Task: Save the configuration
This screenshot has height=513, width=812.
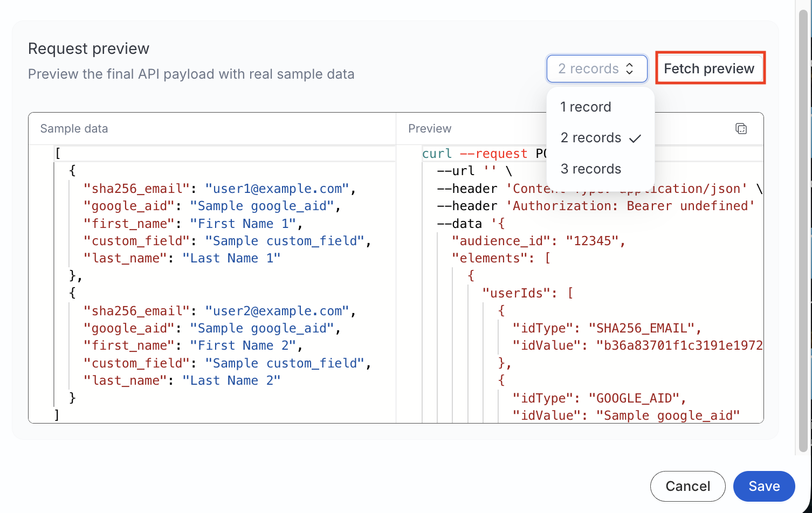Action: pyautogui.click(x=764, y=486)
